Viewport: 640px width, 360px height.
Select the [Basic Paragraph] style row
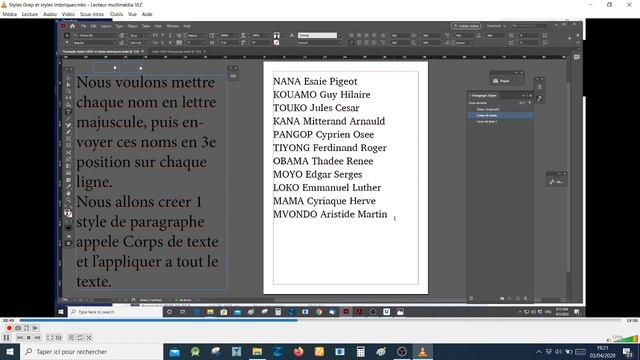[x=500, y=109]
